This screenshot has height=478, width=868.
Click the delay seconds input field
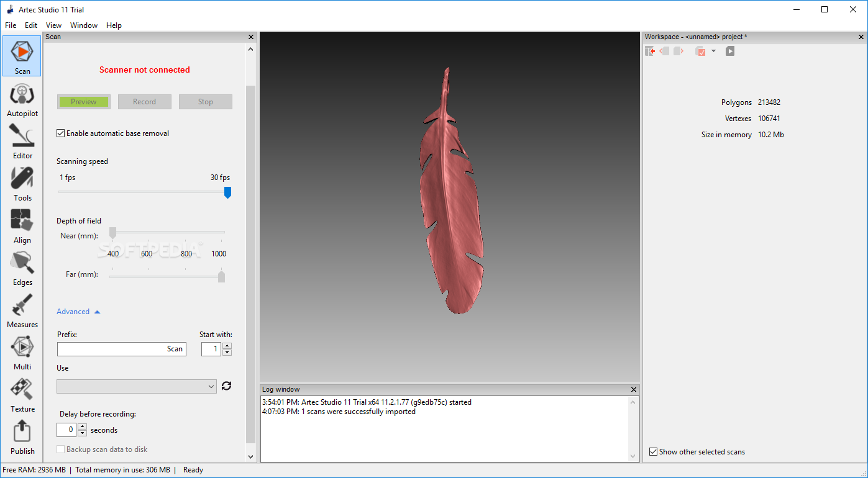point(66,430)
